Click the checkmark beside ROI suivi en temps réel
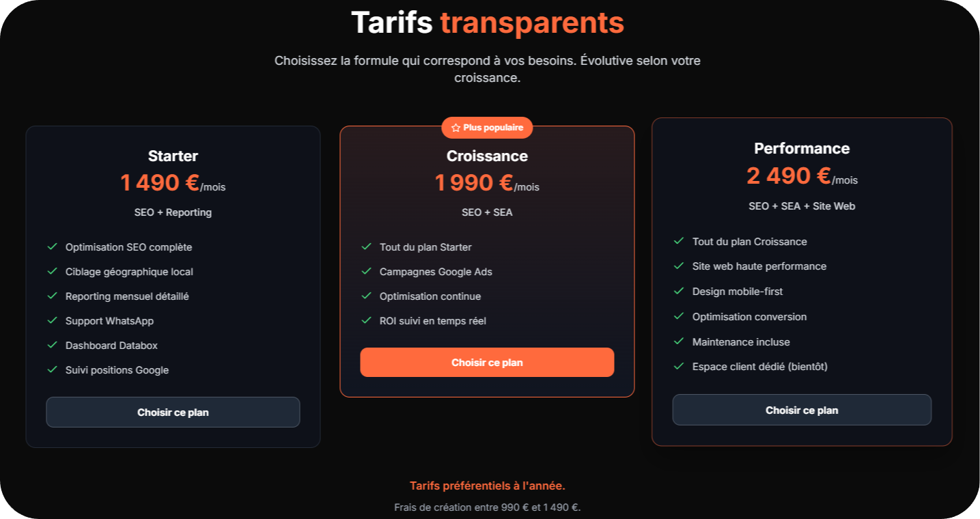Image resolution: width=980 pixels, height=519 pixels. click(x=367, y=321)
